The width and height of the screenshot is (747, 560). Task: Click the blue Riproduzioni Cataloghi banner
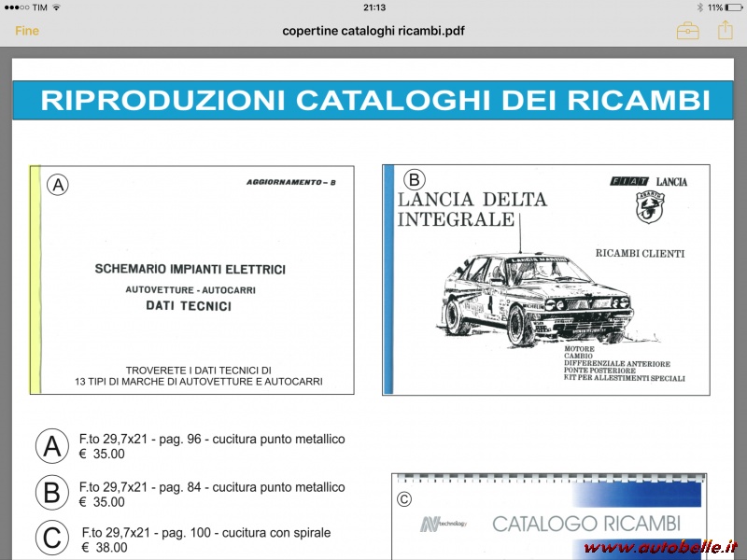373,100
